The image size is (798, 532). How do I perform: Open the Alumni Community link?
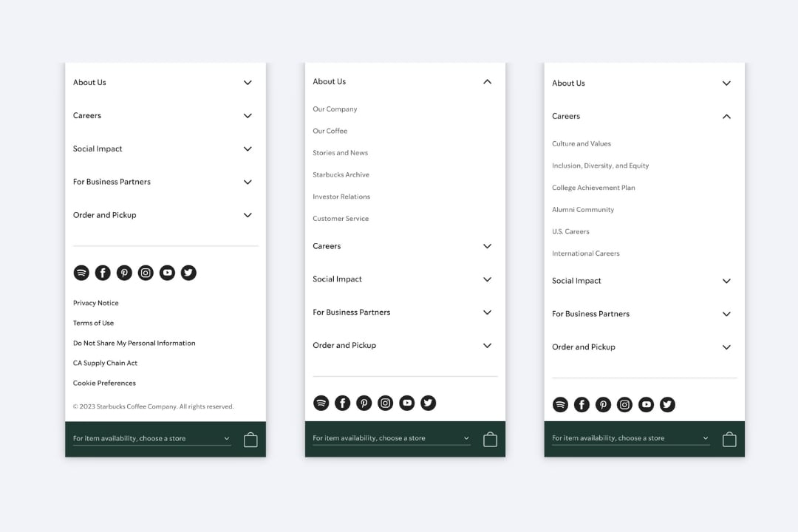click(x=583, y=209)
